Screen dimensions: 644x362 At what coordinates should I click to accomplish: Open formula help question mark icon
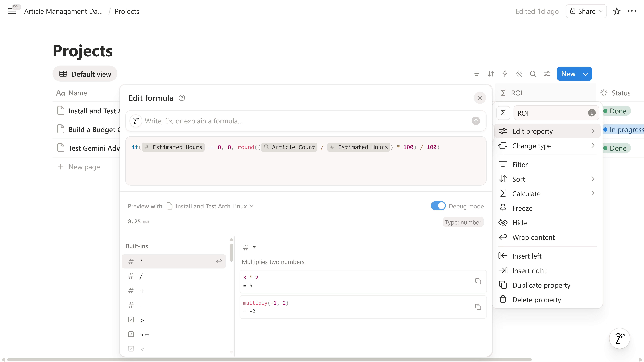182,98
